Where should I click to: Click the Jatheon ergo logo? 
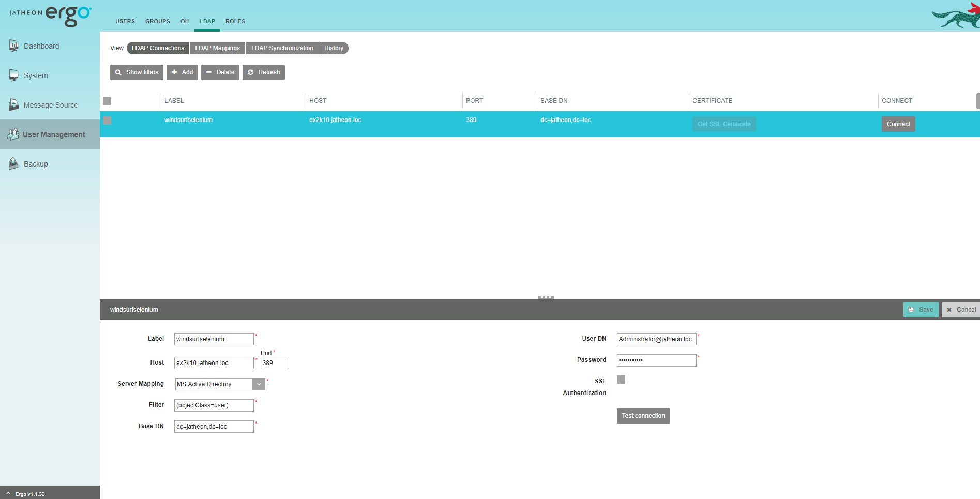[x=50, y=16]
